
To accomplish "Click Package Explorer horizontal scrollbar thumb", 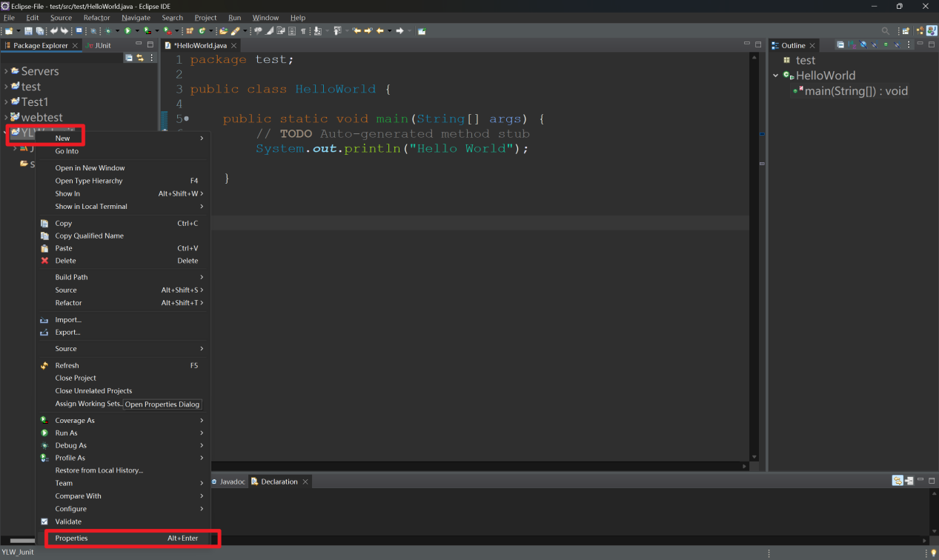I will [22, 541].
